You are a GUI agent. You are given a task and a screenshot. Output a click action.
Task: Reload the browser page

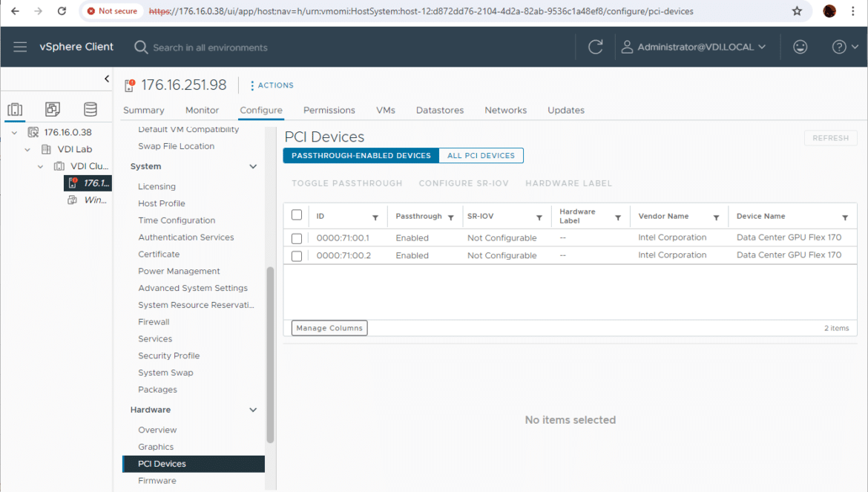click(62, 11)
